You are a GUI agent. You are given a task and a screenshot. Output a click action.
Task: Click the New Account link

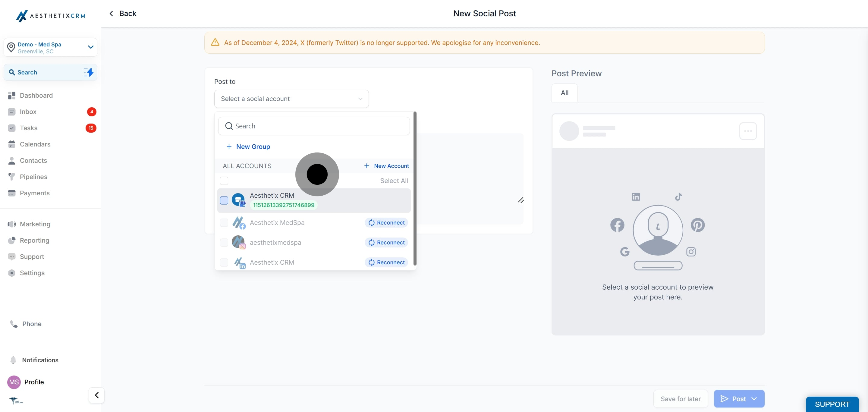[x=386, y=166]
